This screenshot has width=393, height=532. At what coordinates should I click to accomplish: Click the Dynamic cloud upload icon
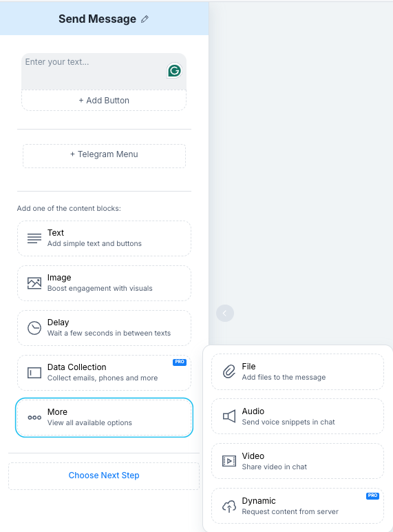point(229,506)
